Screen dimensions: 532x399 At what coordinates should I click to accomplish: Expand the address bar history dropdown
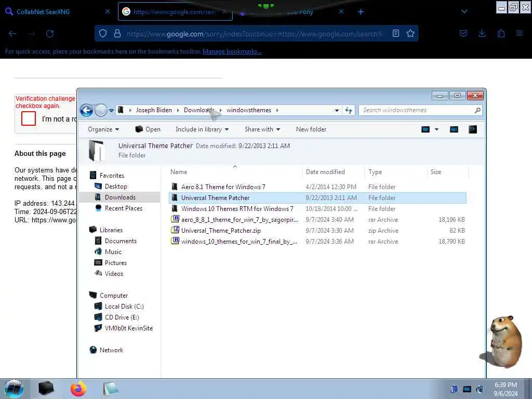(x=337, y=110)
